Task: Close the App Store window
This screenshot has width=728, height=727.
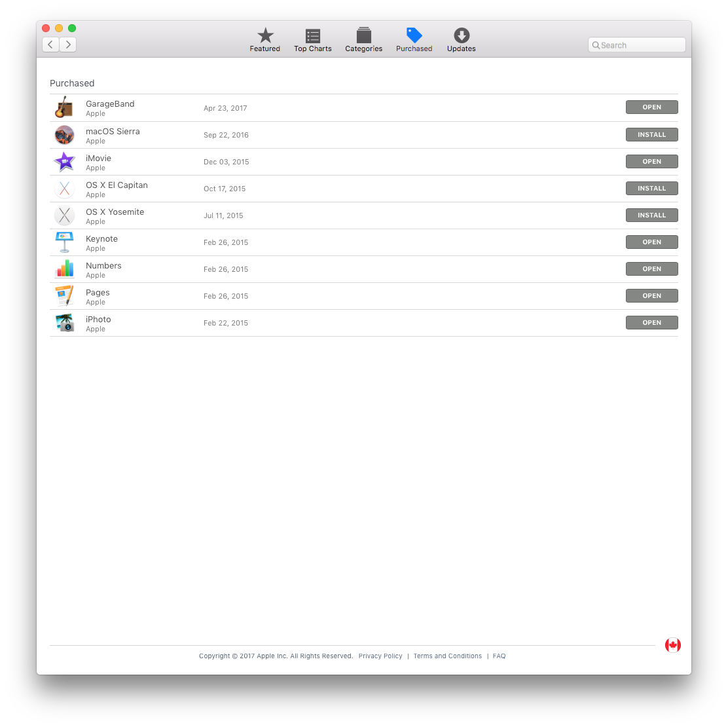Action: (46, 28)
